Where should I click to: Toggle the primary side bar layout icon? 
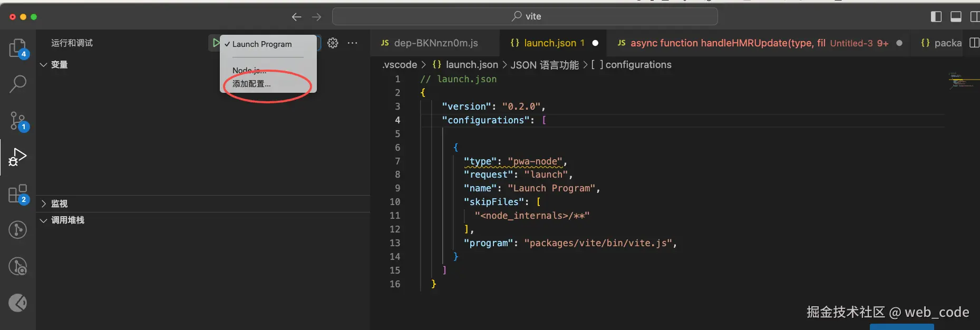(936, 17)
